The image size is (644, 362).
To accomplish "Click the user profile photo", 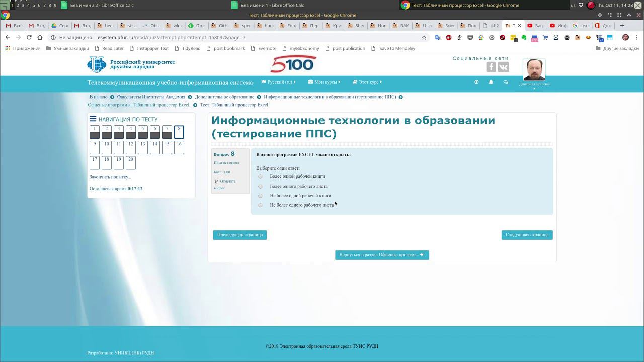I will [534, 70].
